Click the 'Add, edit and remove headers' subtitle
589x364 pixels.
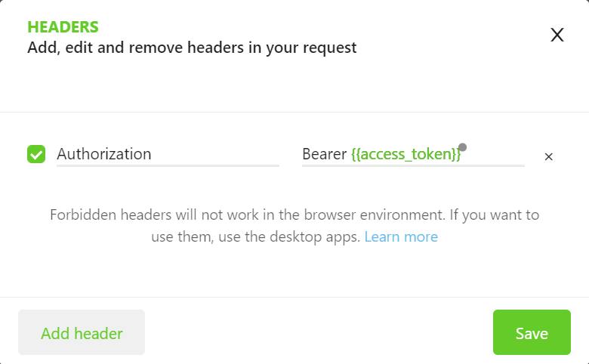pos(192,48)
